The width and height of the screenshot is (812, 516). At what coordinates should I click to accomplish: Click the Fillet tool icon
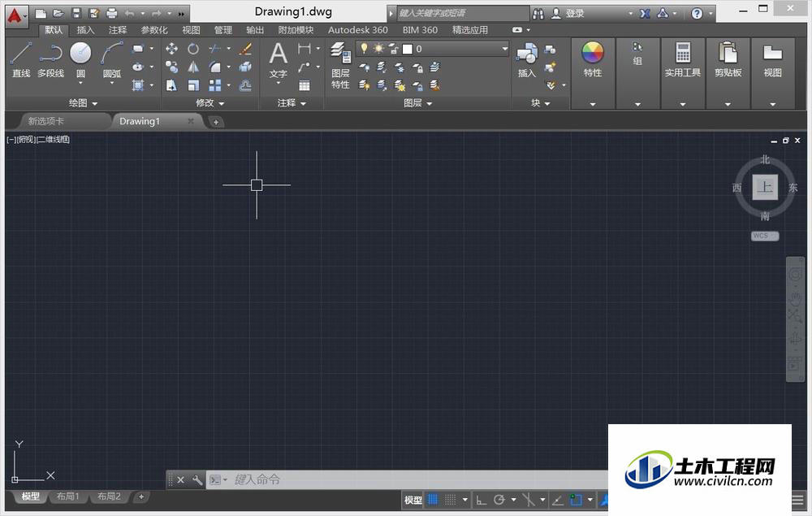(215, 67)
